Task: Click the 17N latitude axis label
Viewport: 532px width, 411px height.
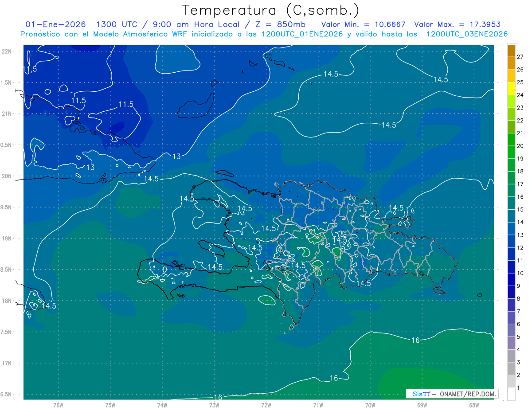Action: [x=7, y=363]
